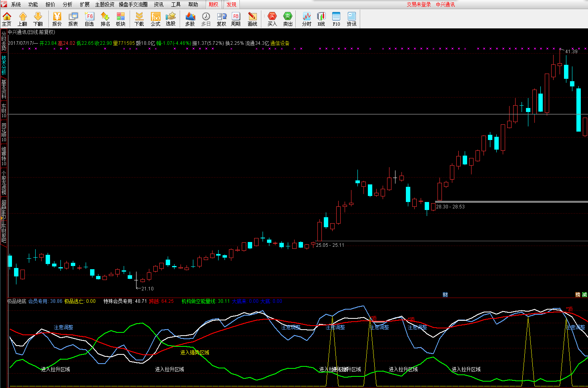Switch to 基本资料 side tab
This screenshot has width=588, height=388.
(4, 89)
